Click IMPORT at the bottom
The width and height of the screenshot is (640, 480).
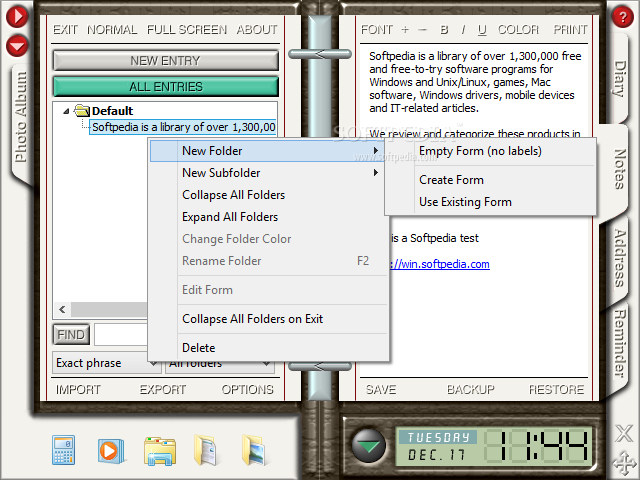coord(78,389)
